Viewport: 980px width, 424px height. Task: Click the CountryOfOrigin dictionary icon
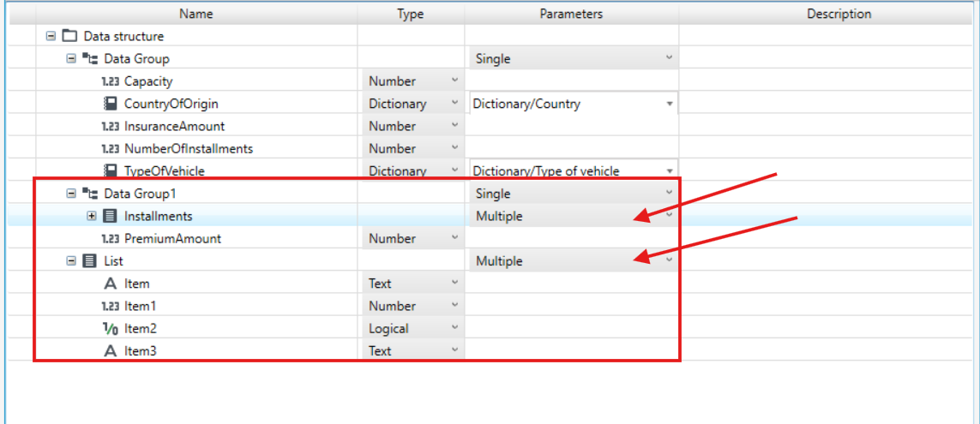point(111,104)
